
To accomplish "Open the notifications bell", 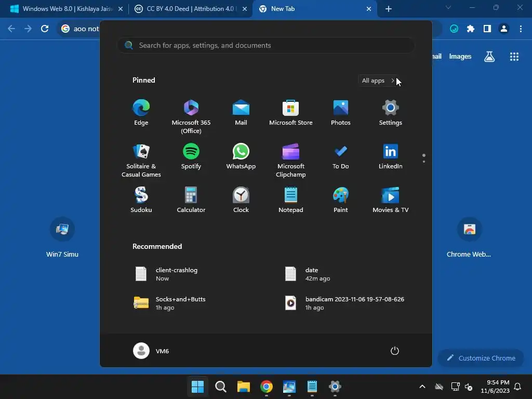I will 518,387.
